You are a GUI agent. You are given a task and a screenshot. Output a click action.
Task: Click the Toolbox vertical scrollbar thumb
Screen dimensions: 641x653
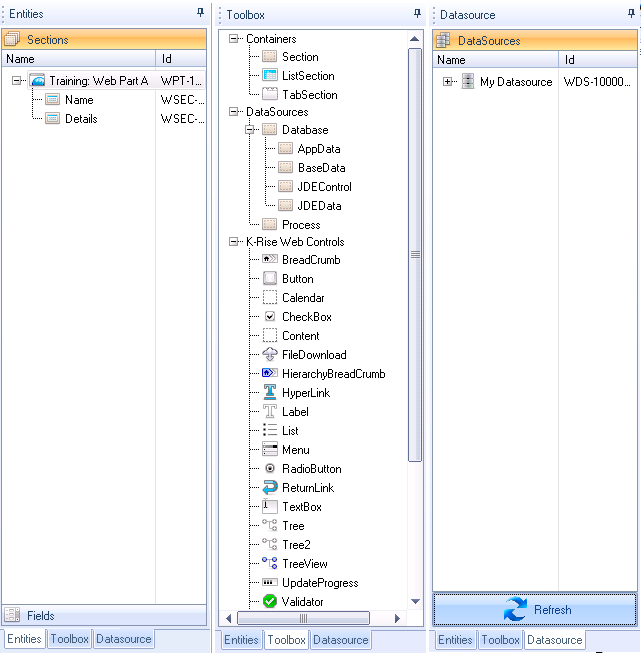tap(415, 255)
